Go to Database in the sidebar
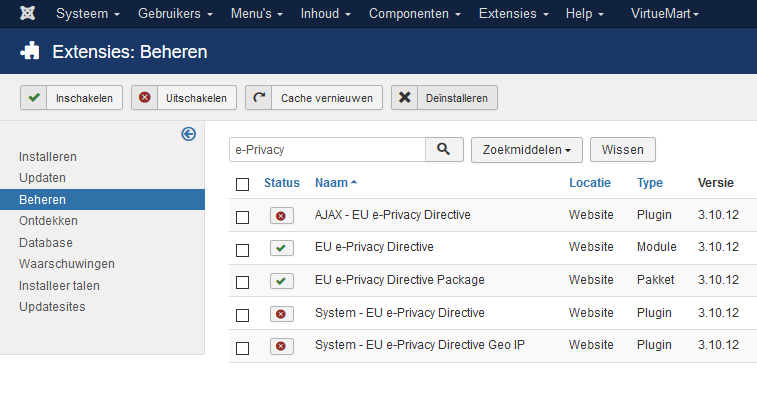757x415 pixels. [x=46, y=243]
